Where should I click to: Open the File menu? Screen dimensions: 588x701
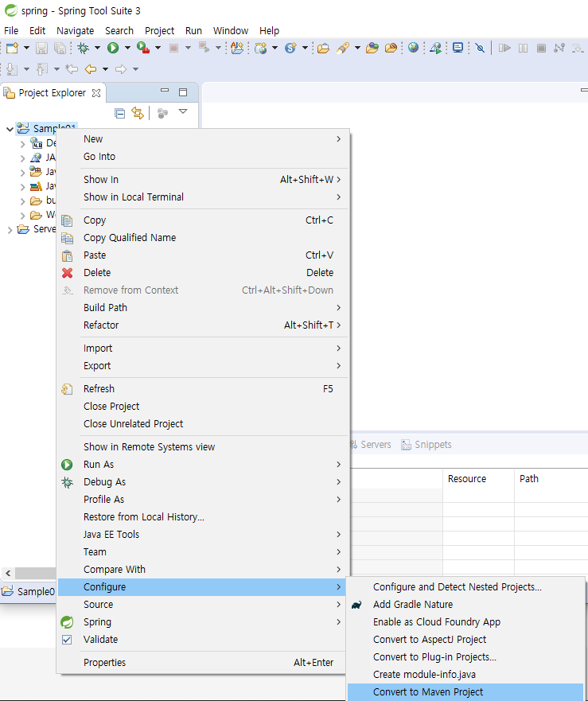(x=11, y=30)
